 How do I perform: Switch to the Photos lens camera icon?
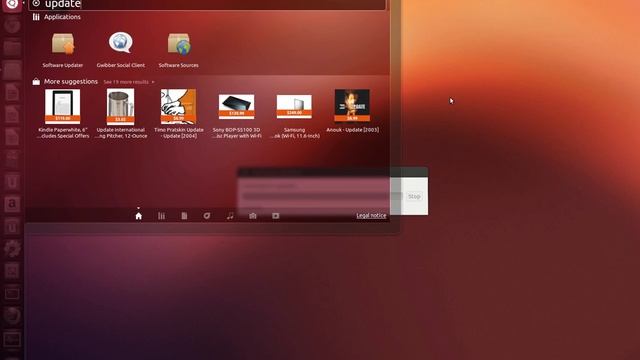[x=253, y=216]
